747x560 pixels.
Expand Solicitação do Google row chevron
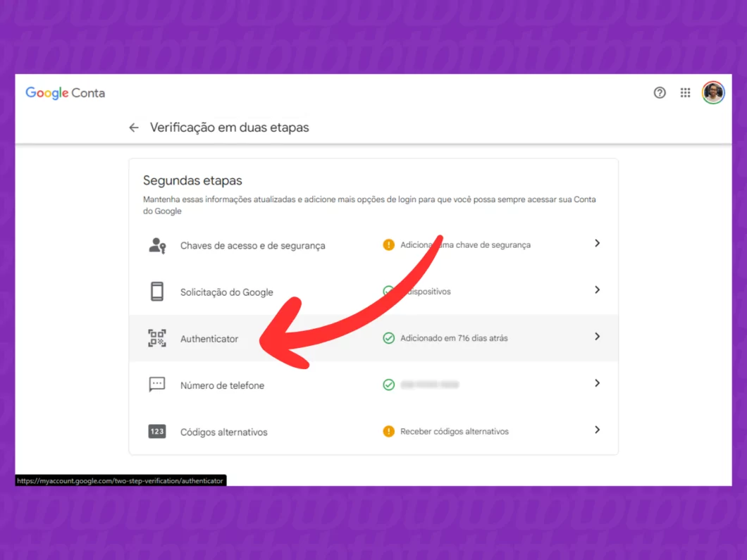pos(597,290)
